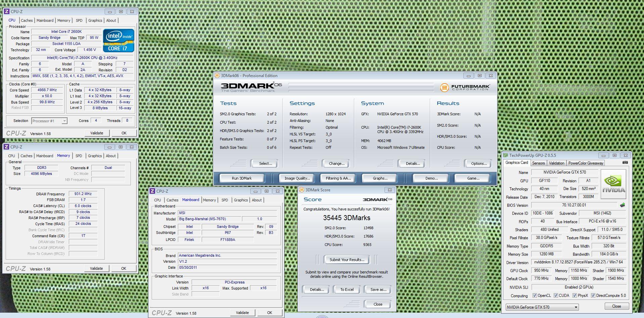Click the CAS# Latency 6.0 clocks value
The height and width of the screenshot is (318, 644).
[x=83, y=206]
